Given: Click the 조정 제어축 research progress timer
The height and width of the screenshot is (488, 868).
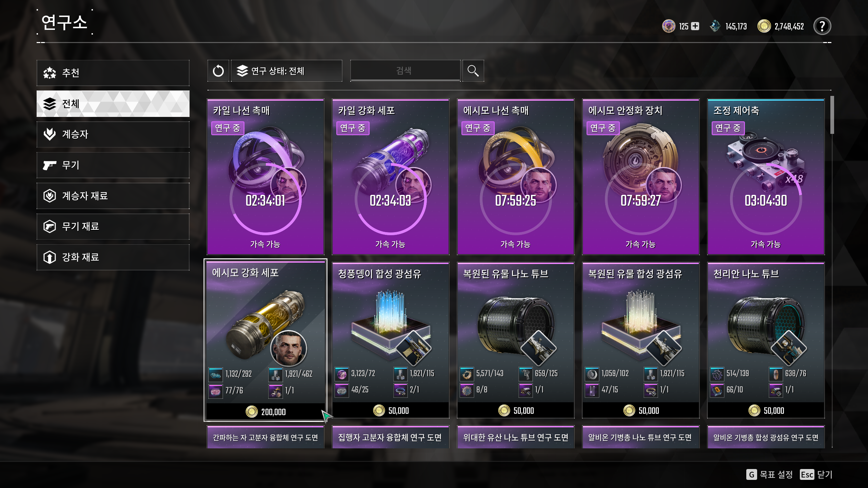Looking at the screenshot, I should tap(766, 201).
